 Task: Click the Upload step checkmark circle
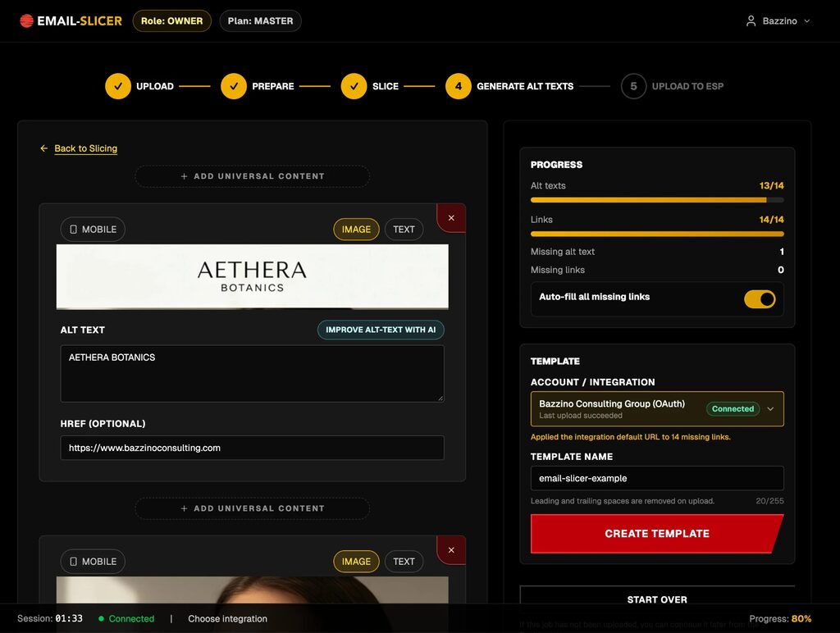118,86
